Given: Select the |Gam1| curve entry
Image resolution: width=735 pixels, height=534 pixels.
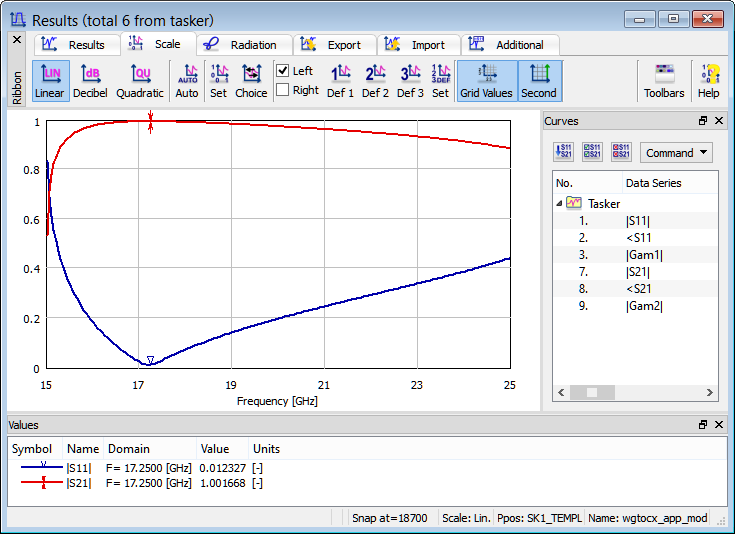Looking at the screenshot, I should 644,254.
